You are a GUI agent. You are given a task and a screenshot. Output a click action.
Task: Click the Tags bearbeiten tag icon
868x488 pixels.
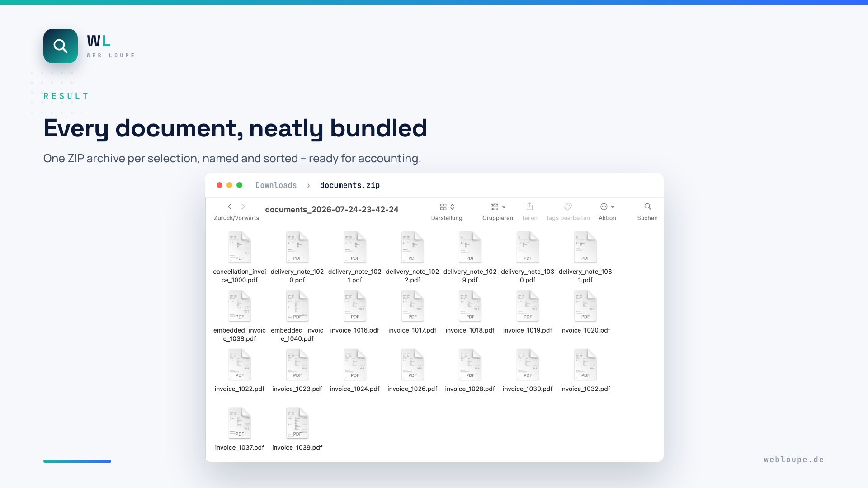tap(568, 206)
